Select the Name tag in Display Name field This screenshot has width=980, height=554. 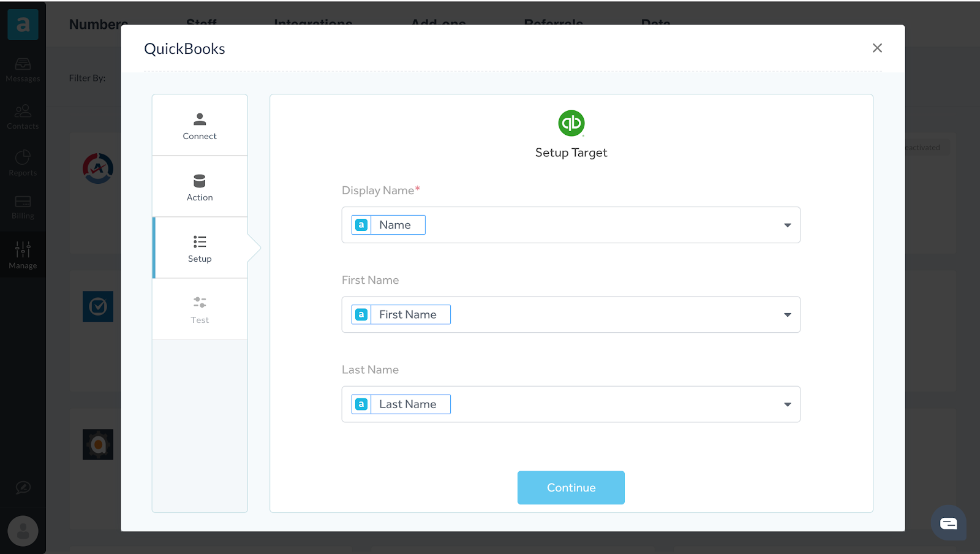pyautogui.click(x=388, y=225)
